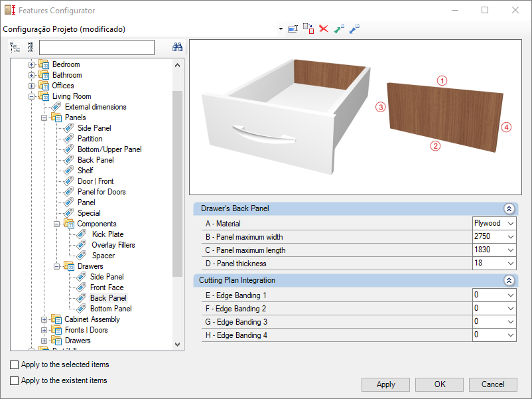Screen dimensions: 532x399
Task: Click the red X delete configuration icon
Action: [x=324, y=29]
